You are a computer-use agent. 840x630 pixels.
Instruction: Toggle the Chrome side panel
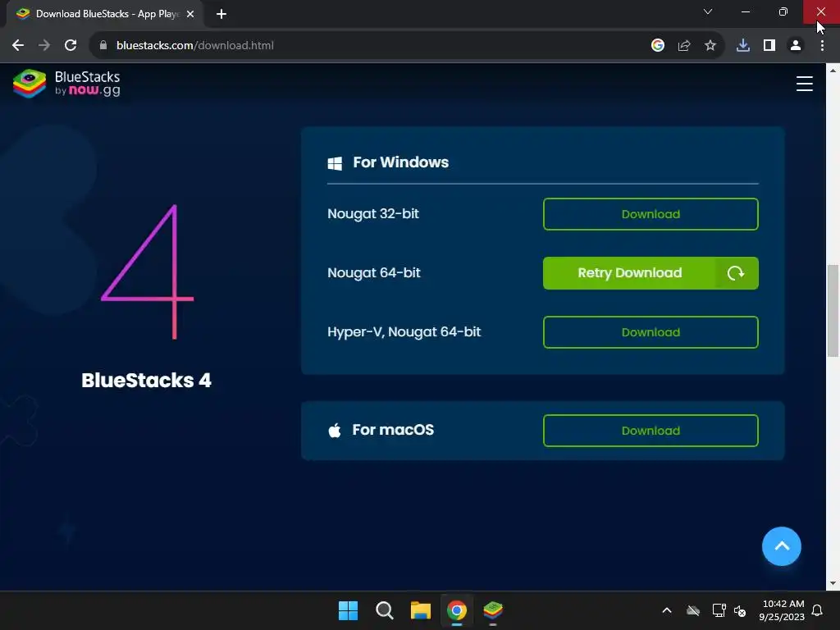coord(769,46)
